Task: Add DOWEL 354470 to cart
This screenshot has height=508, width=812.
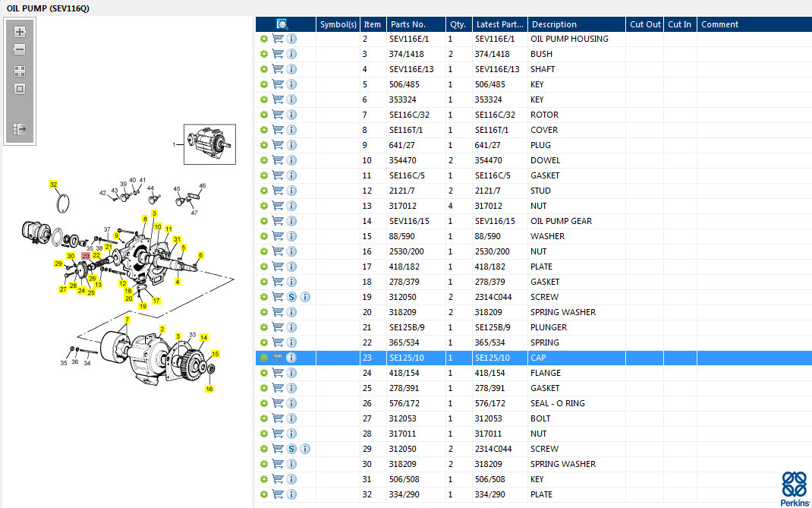Action: pos(278,160)
